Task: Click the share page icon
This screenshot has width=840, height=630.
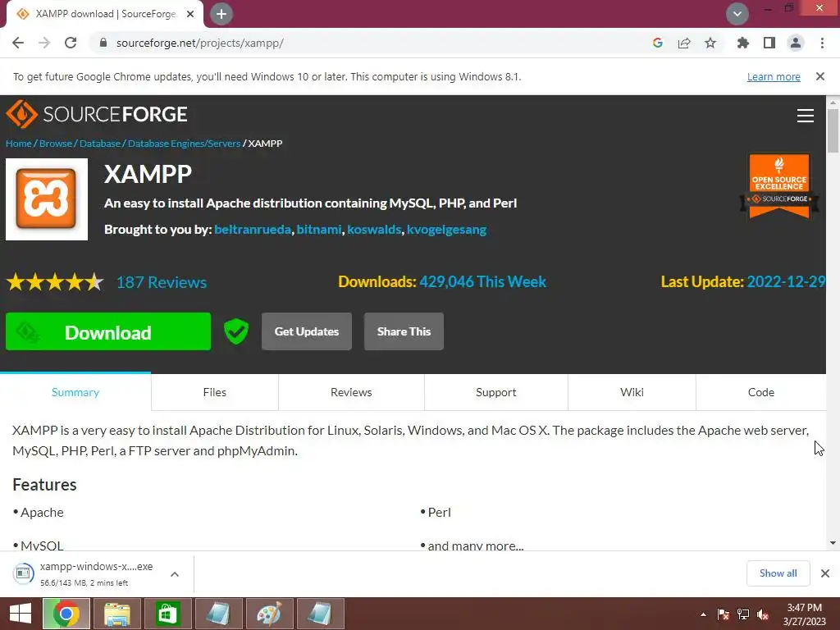Action: [x=684, y=43]
